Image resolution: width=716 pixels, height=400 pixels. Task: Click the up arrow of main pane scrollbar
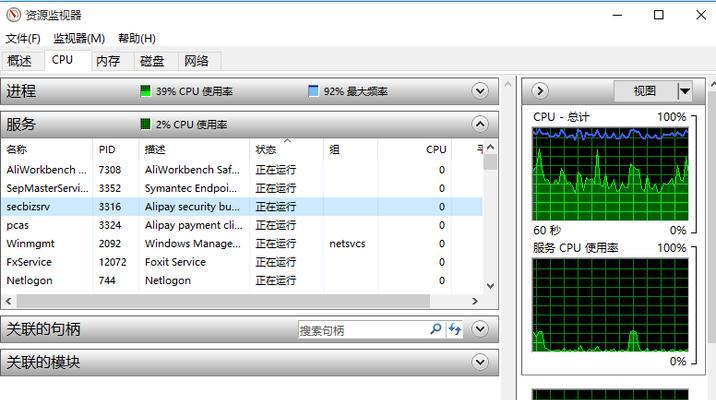pos(508,84)
